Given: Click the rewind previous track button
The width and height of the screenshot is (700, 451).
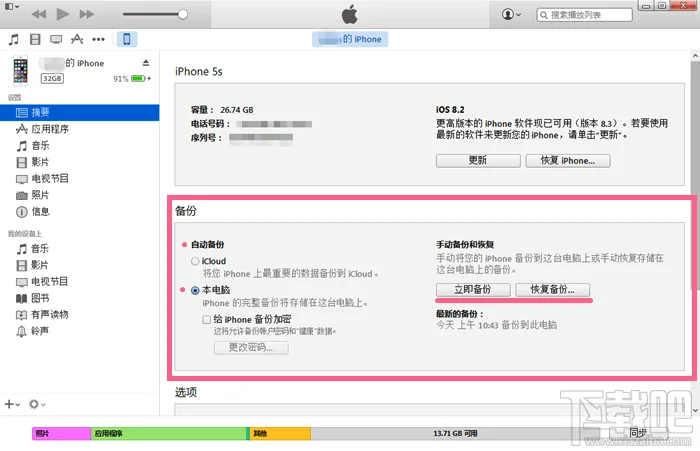Looking at the screenshot, I should (x=38, y=14).
